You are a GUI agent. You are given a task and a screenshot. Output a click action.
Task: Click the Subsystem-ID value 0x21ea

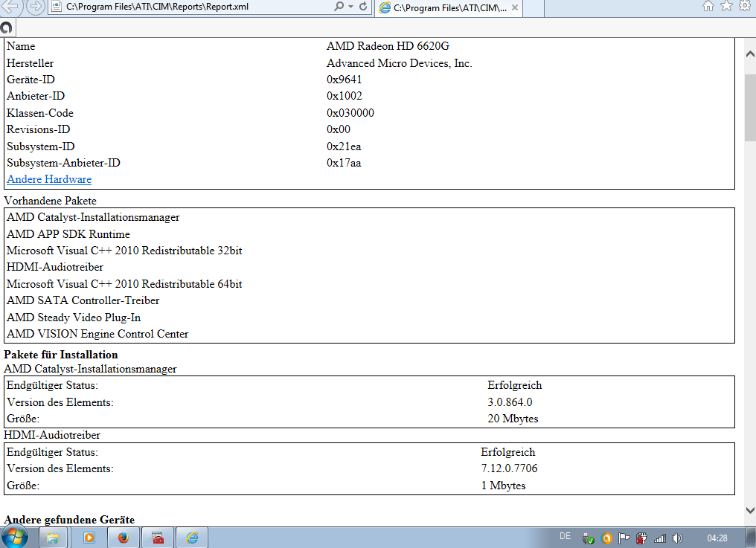(343, 146)
